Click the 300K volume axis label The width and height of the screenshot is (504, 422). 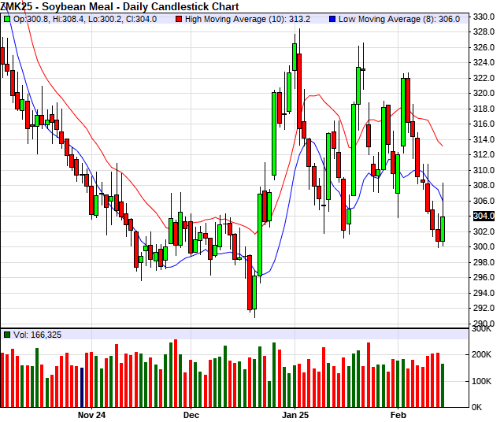[x=482, y=330]
